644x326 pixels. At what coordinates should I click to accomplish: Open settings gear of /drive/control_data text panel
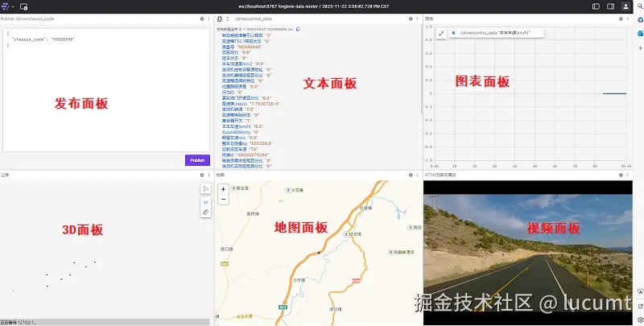[411, 19]
